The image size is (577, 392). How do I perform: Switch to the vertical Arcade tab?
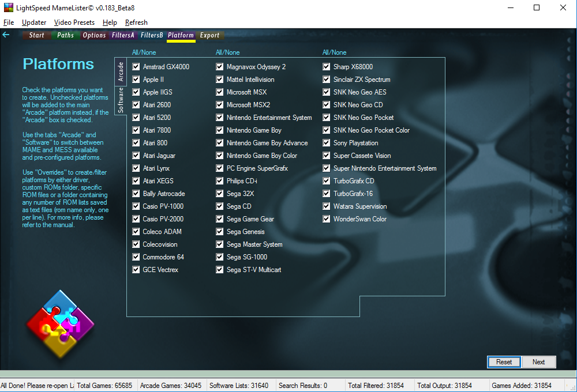121,71
